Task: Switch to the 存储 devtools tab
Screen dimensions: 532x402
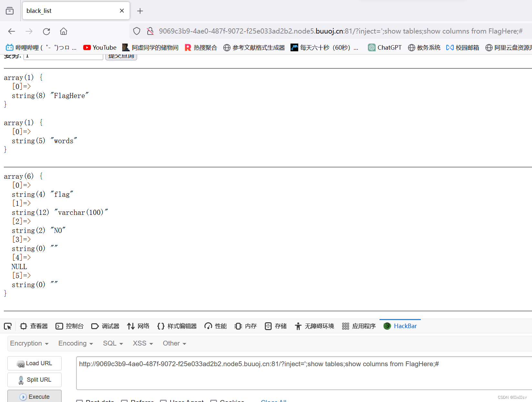Action: click(x=275, y=326)
